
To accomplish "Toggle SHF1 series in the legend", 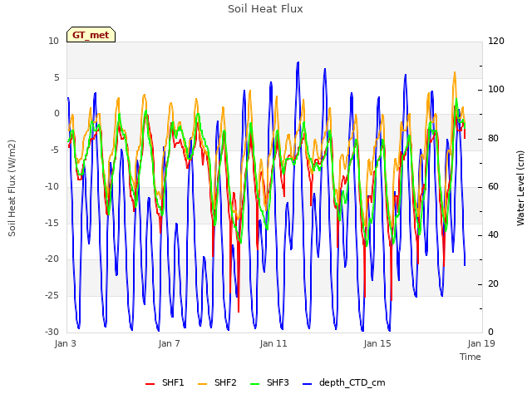I will (x=165, y=382).
